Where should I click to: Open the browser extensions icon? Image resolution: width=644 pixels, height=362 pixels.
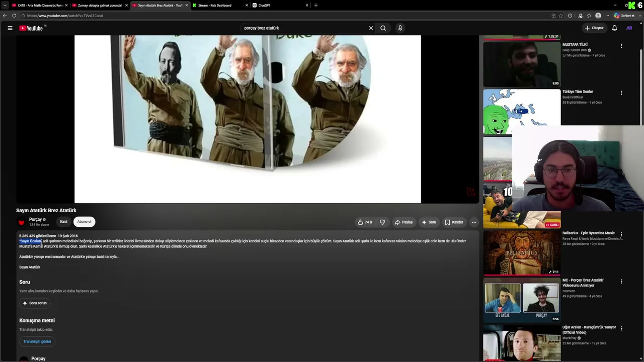coord(570,16)
